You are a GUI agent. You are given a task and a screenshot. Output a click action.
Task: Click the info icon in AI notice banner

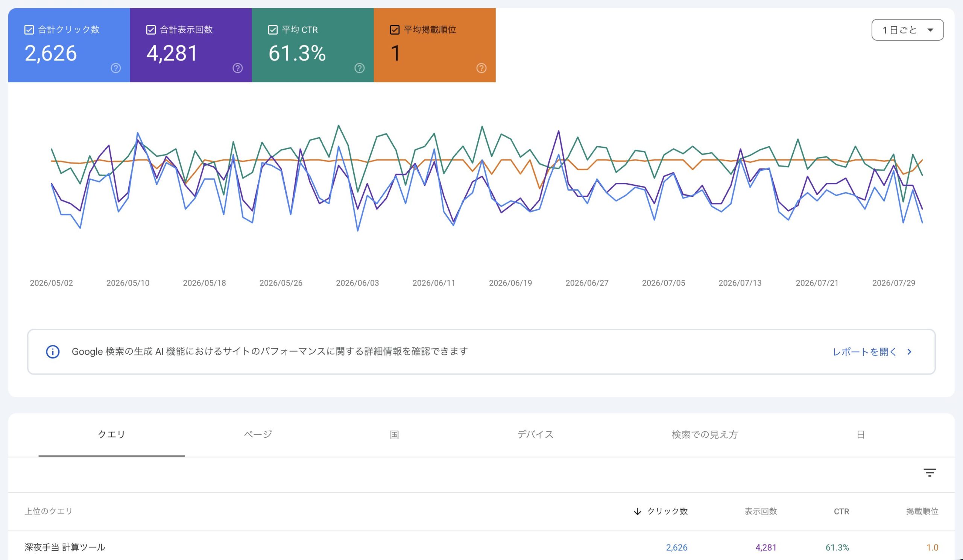[53, 351]
